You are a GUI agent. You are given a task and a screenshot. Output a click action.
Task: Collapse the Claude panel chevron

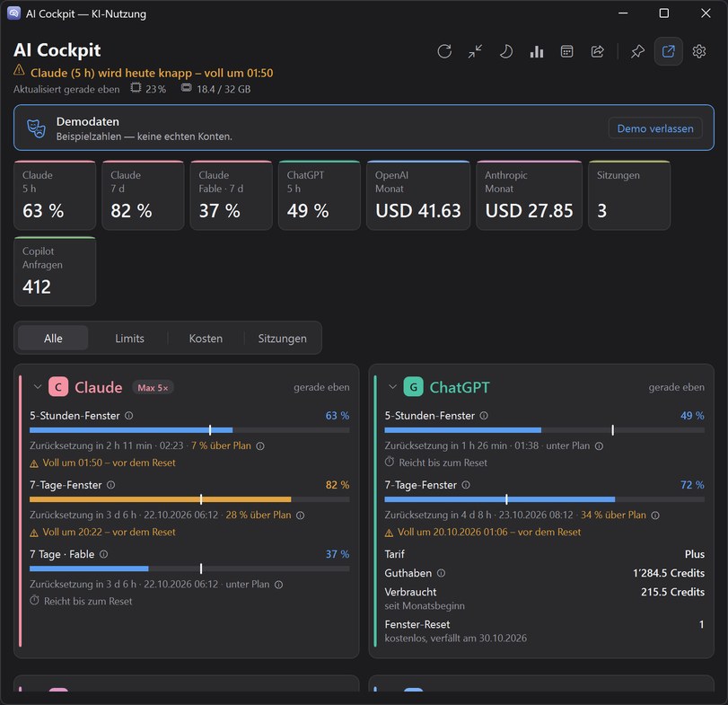pos(38,387)
